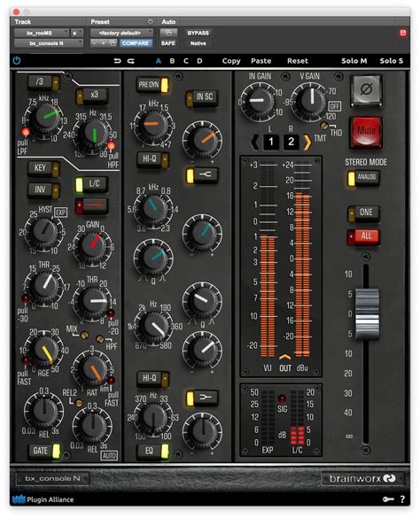Toggle the L/C compressor switch
Viewport: 420px width, 518px height.
click(92, 184)
